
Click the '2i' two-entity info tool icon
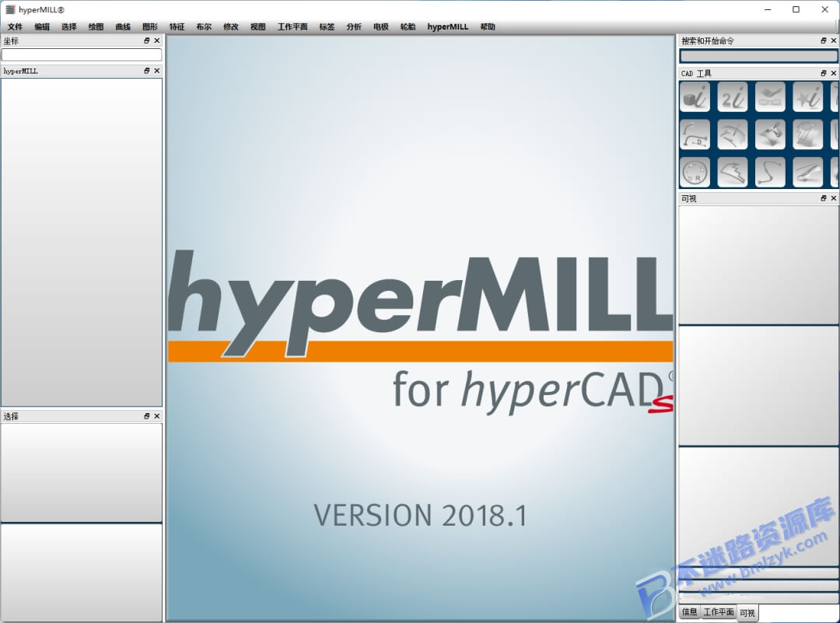tap(733, 97)
